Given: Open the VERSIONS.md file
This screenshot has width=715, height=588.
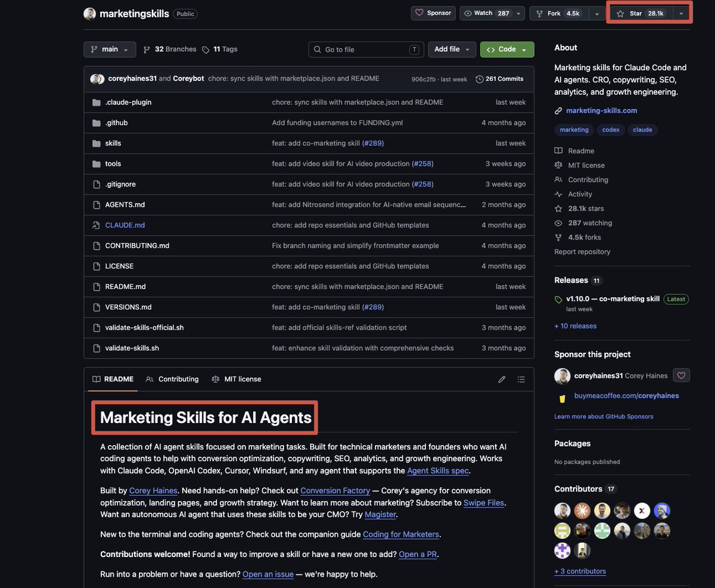Looking at the screenshot, I should pos(128,307).
